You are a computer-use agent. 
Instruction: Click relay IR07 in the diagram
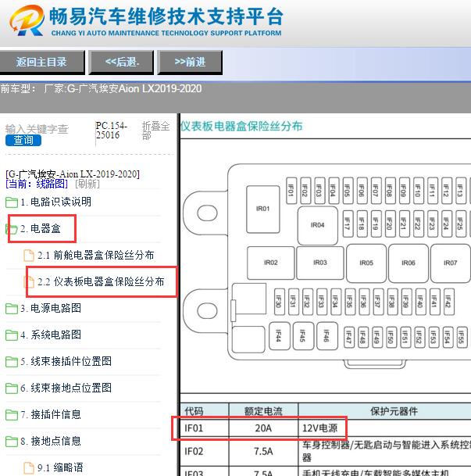click(x=451, y=263)
